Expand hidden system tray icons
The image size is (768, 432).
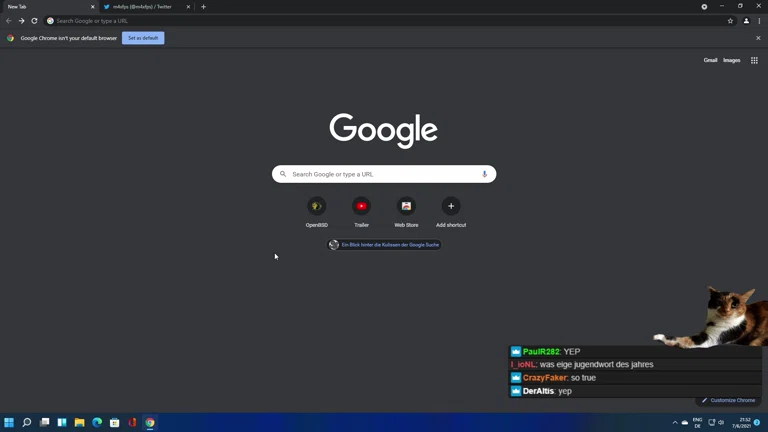[x=675, y=422]
